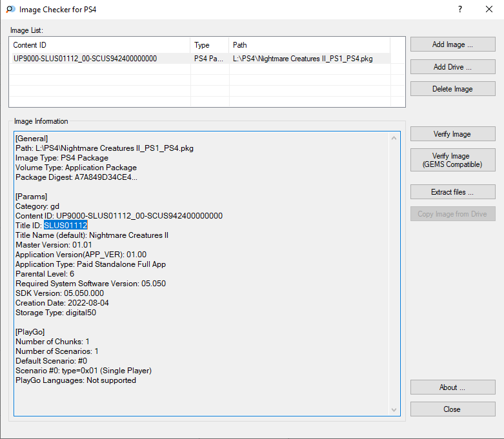
Task: Click the highlighted SLUS01112 Title ID text
Action: [x=66, y=226]
